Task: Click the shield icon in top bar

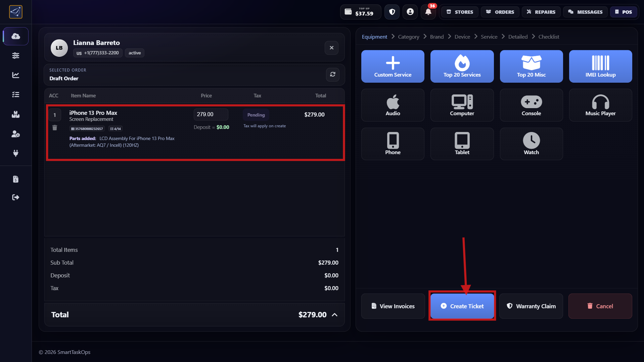Action: tap(392, 12)
